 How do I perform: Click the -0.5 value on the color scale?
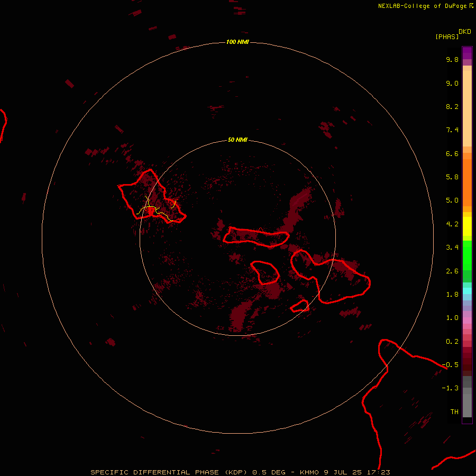tap(450, 365)
